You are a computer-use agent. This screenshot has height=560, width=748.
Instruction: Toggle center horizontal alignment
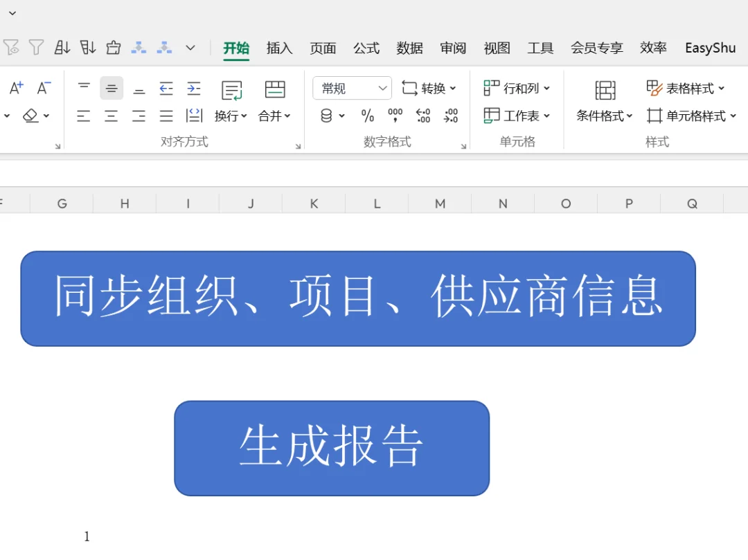[x=111, y=116]
